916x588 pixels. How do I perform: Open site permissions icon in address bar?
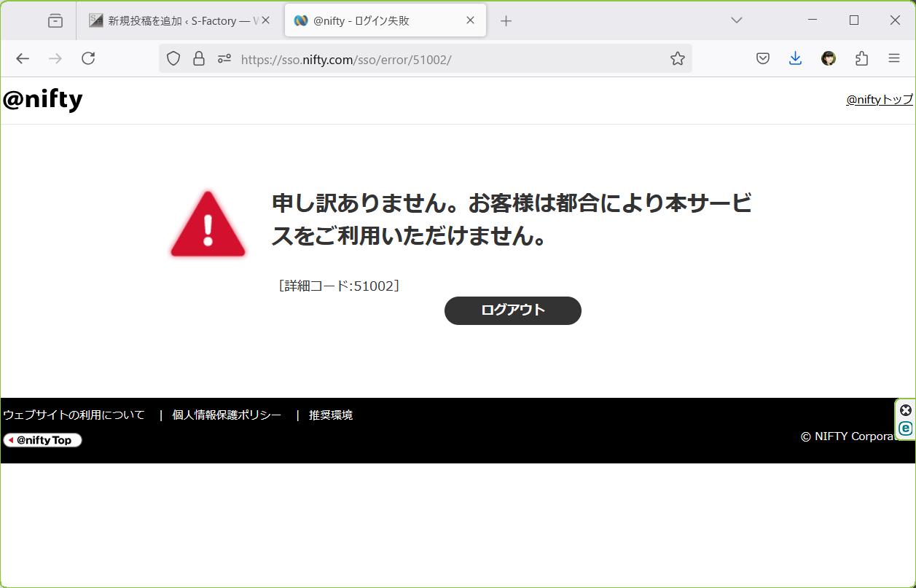pyautogui.click(x=224, y=59)
